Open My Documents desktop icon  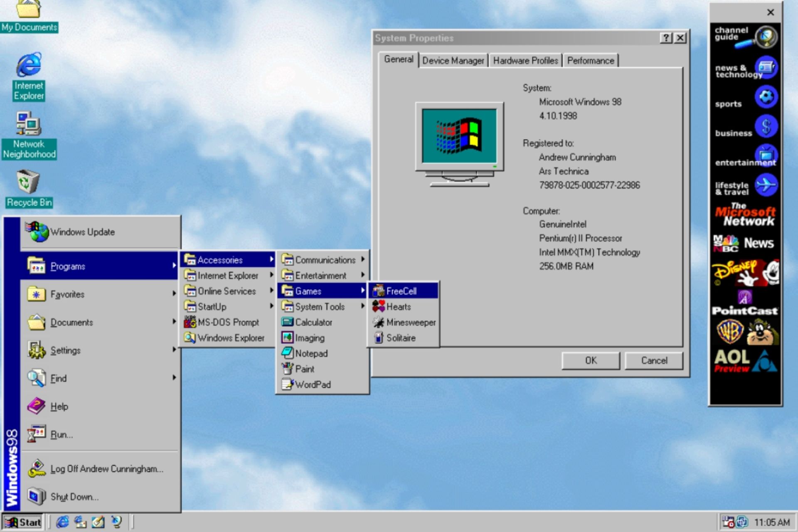[29, 16]
